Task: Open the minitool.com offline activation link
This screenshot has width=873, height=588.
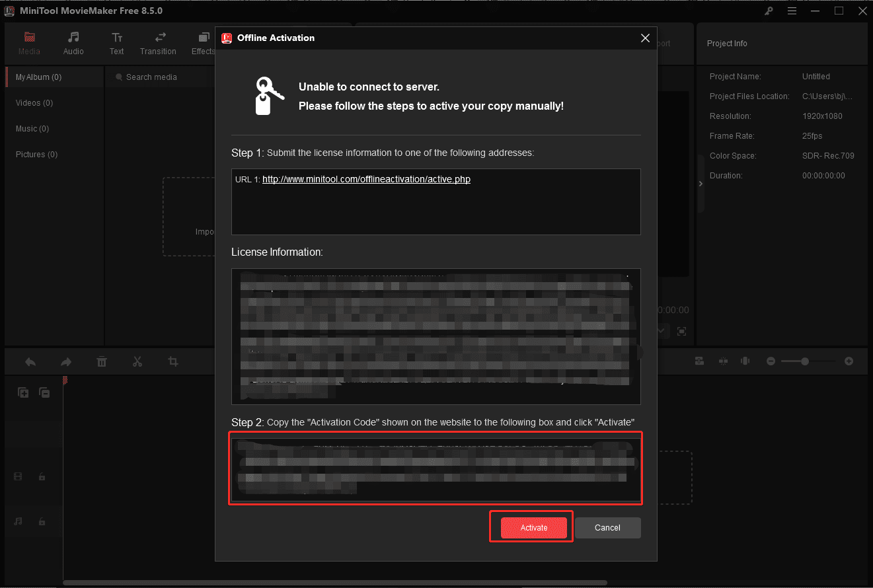Action: [x=366, y=179]
